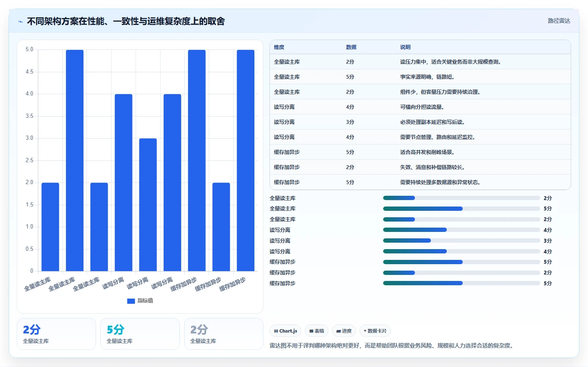This screenshot has width=588, height=367.
Task: Click the 数据 column header
Action: click(351, 47)
